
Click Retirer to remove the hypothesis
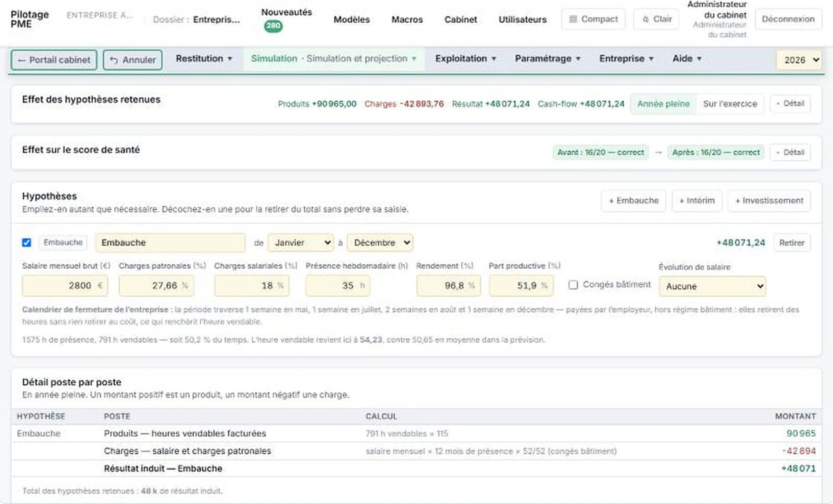(x=792, y=242)
